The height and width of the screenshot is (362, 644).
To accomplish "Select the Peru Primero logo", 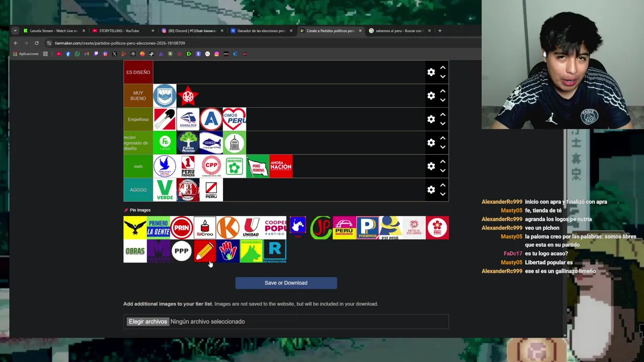I will click(x=188, y=166).
